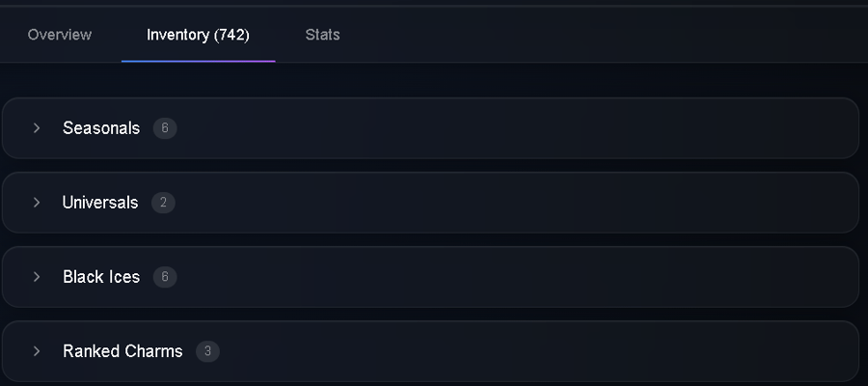Click the Ranked Charms count badge showing 3
The height and width of the screenshot is (386, 868).
[207, 351]
